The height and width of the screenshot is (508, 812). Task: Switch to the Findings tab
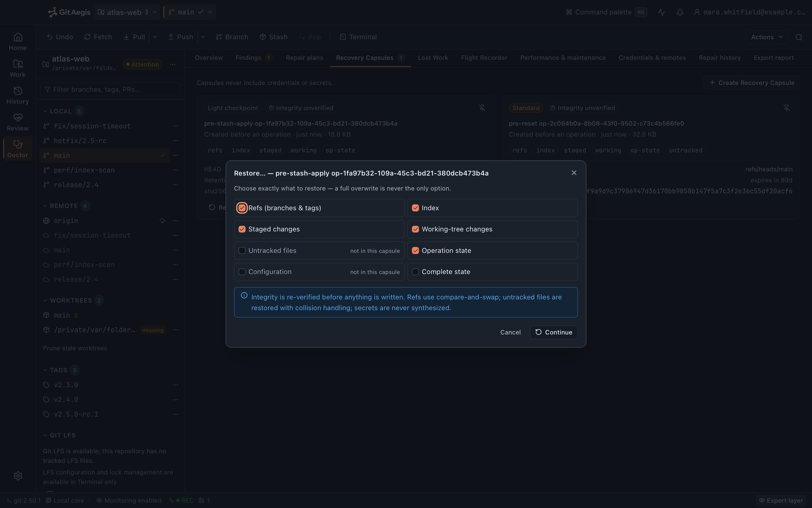(254, 58)
